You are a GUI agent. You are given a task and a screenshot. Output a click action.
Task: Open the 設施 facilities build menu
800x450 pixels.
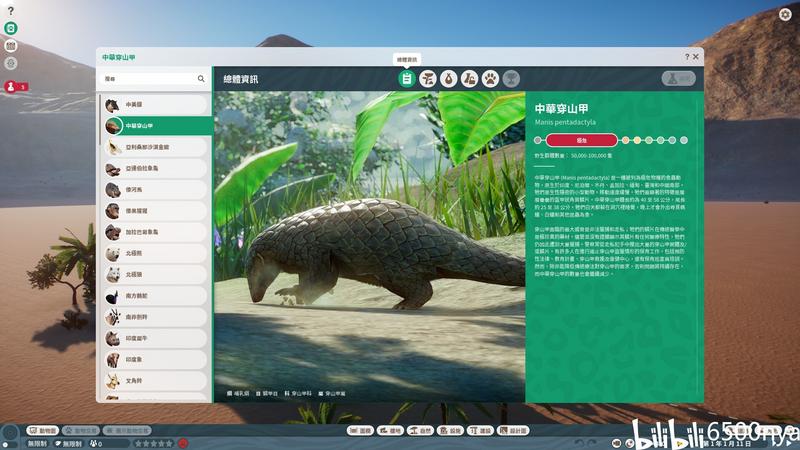[x=451, y=431]
